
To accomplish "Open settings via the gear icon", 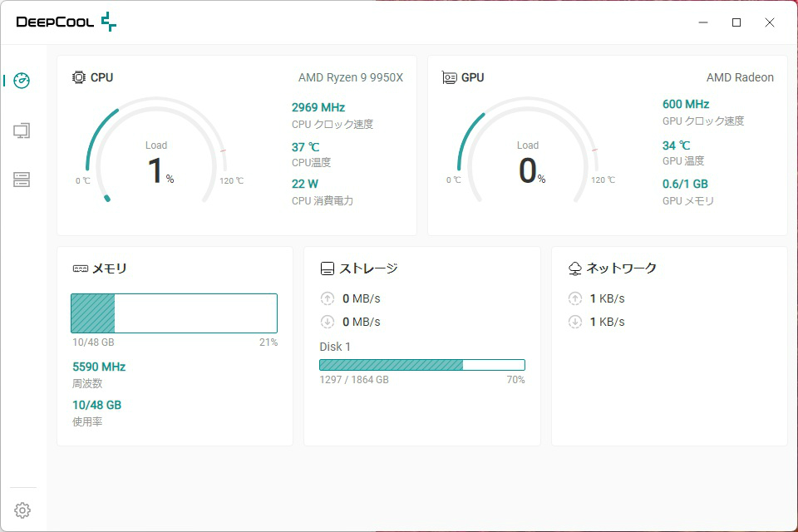I will coord(22,510).
